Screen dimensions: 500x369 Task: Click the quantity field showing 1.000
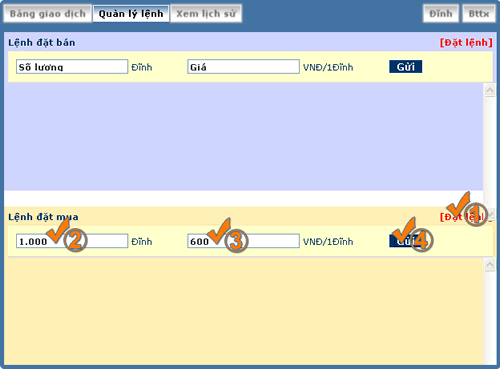(72, 241)
